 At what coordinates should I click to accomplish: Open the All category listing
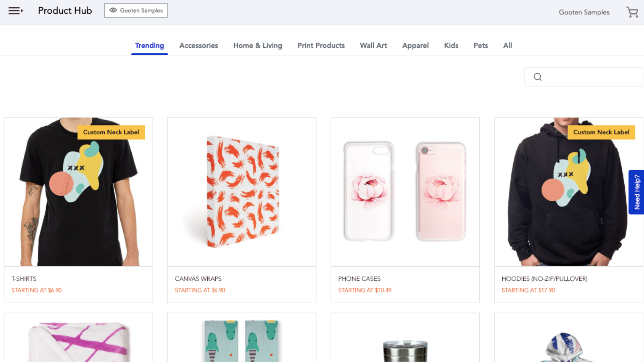point(507,45)
